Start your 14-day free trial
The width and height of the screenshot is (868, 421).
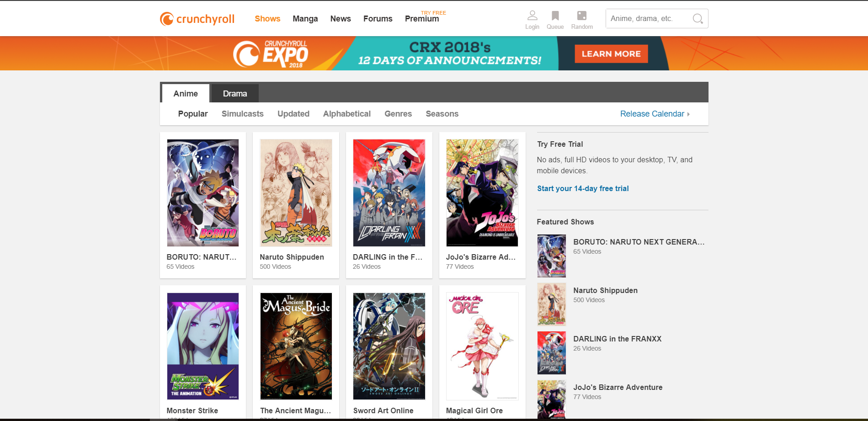[x=583, y=188]
